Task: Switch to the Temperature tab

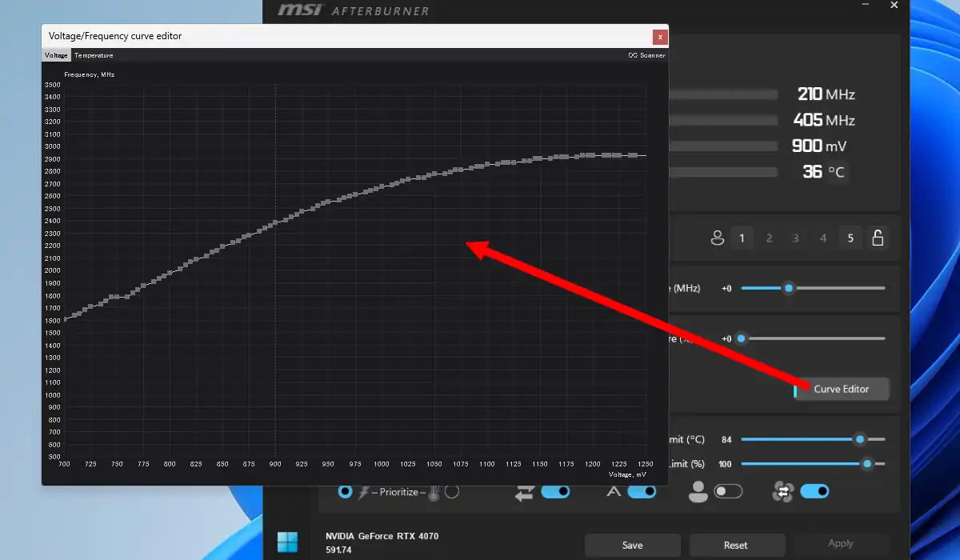Action: (x=94, y=55)
